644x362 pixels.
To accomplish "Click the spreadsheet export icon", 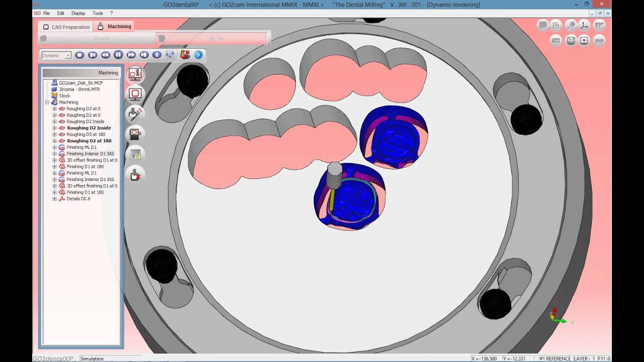I will (135, 154).
